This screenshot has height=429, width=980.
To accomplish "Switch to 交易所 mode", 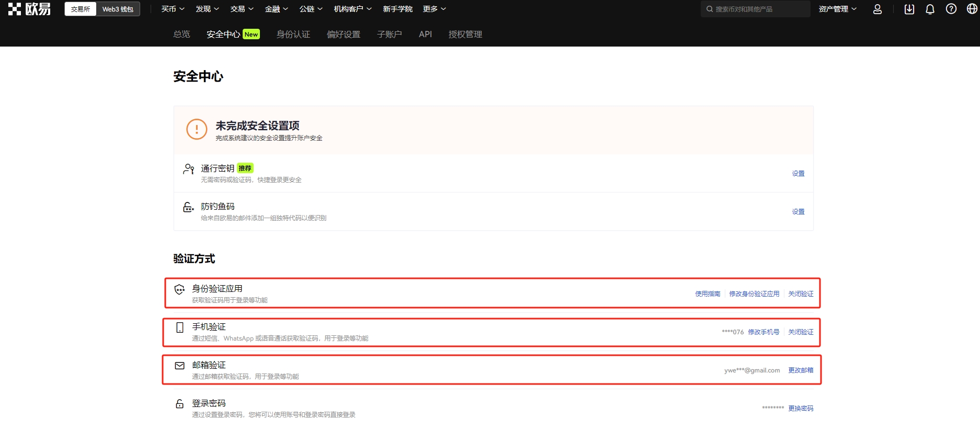I will [81, 9].
